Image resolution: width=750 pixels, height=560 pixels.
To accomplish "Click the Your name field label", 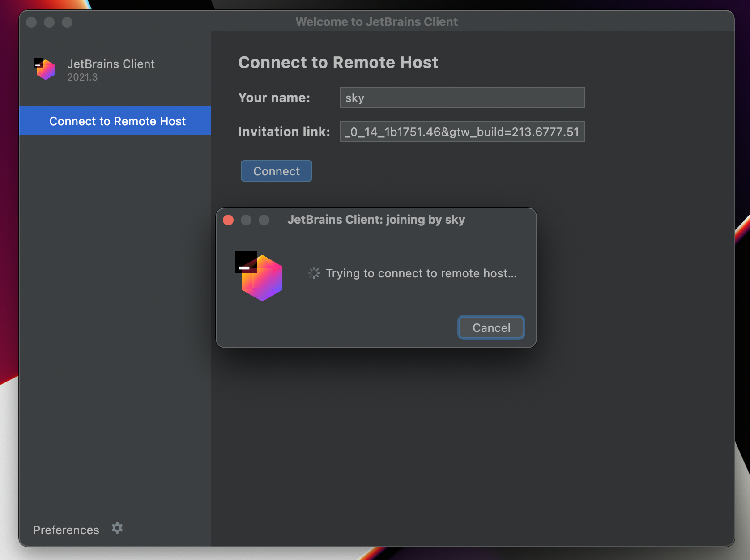I will click(x=274, y=97).
